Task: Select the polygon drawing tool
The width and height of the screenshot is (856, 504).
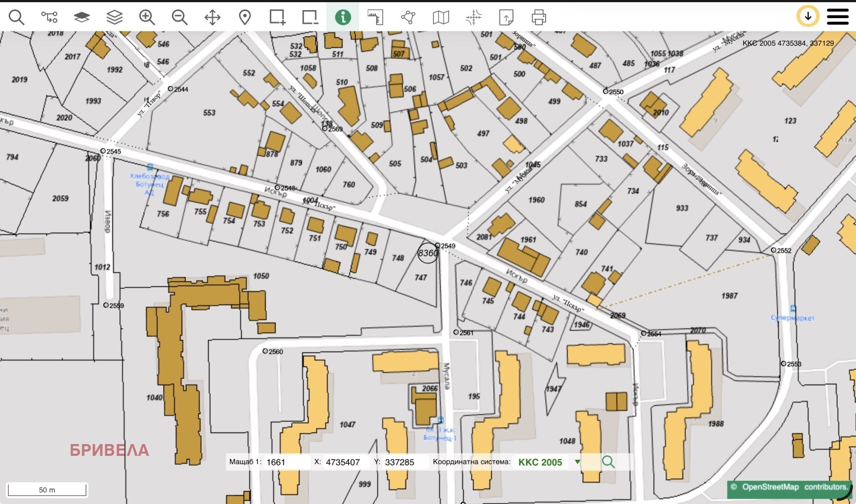Action: 408,17
